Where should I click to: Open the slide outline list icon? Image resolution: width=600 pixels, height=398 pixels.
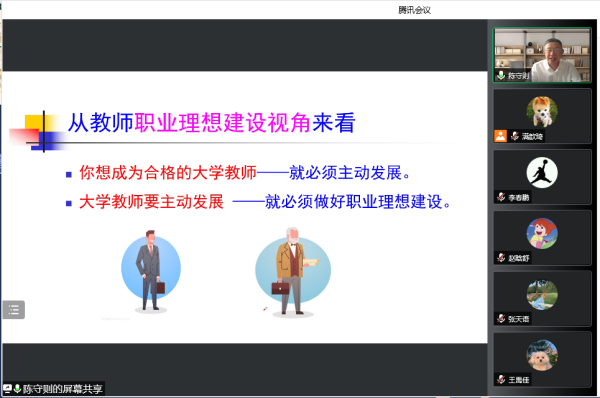(14, 310)
